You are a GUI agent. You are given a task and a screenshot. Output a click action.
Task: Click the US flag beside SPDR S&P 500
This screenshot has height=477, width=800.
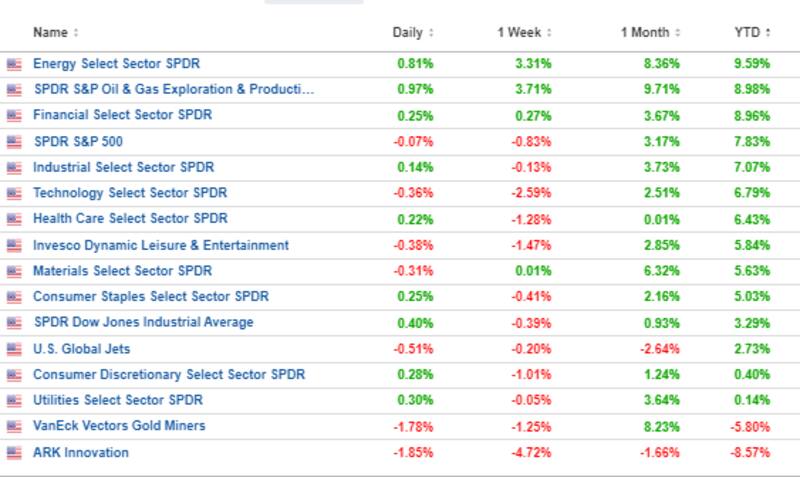13,142
